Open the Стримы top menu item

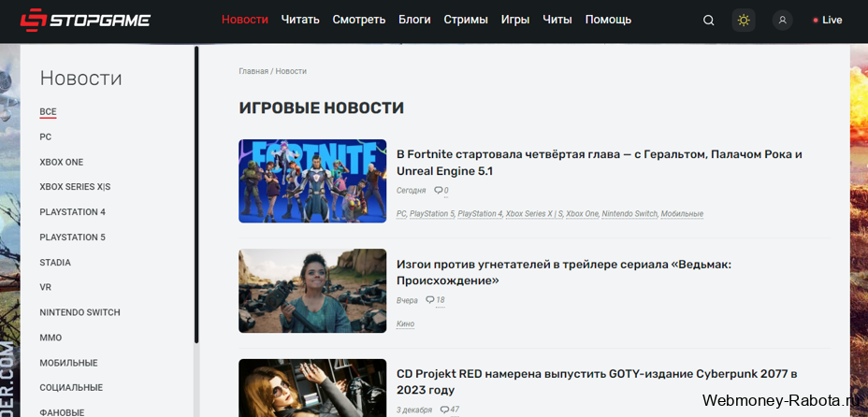click(466, 20)
